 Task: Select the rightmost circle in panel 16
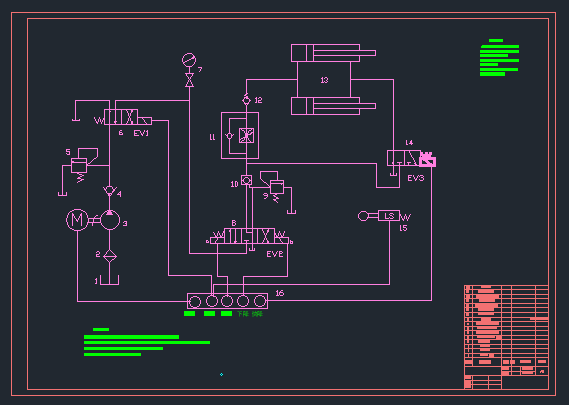click(x=260, y=301)
